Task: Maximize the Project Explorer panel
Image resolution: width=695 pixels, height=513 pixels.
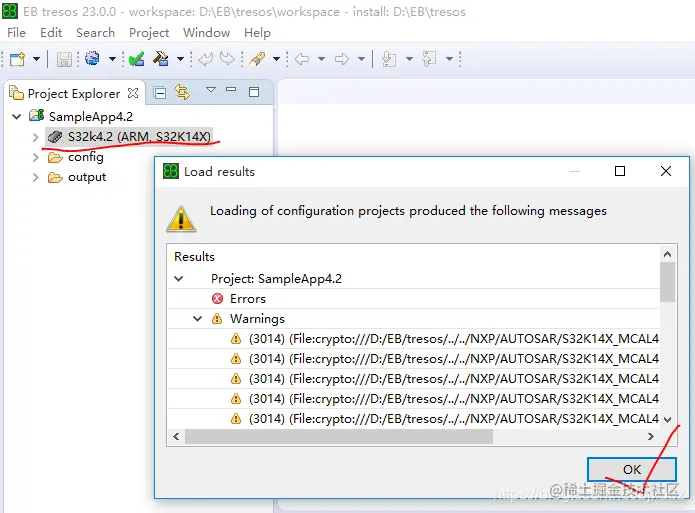Action: [x=254, y=92]
